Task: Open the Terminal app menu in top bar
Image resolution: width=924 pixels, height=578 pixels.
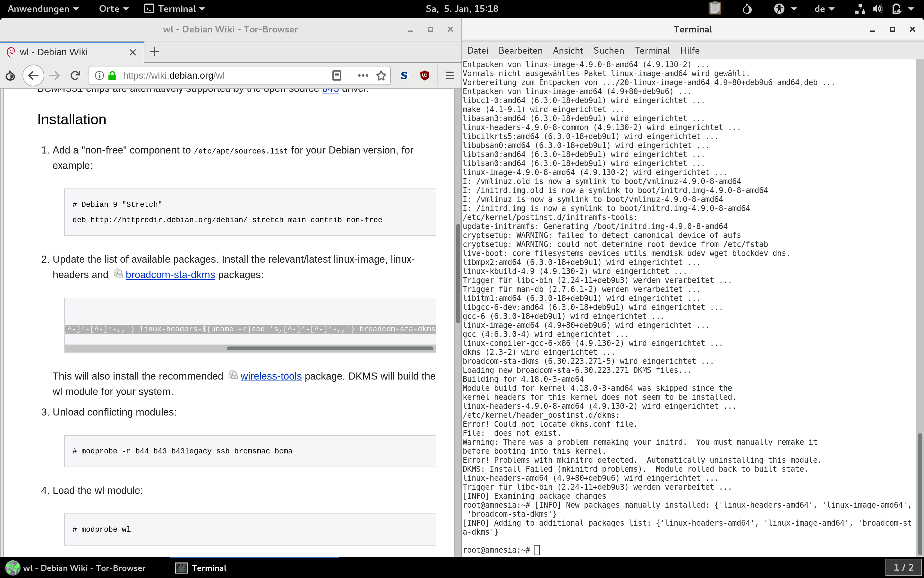Action: pyautogui.click(x=175, y=8)
